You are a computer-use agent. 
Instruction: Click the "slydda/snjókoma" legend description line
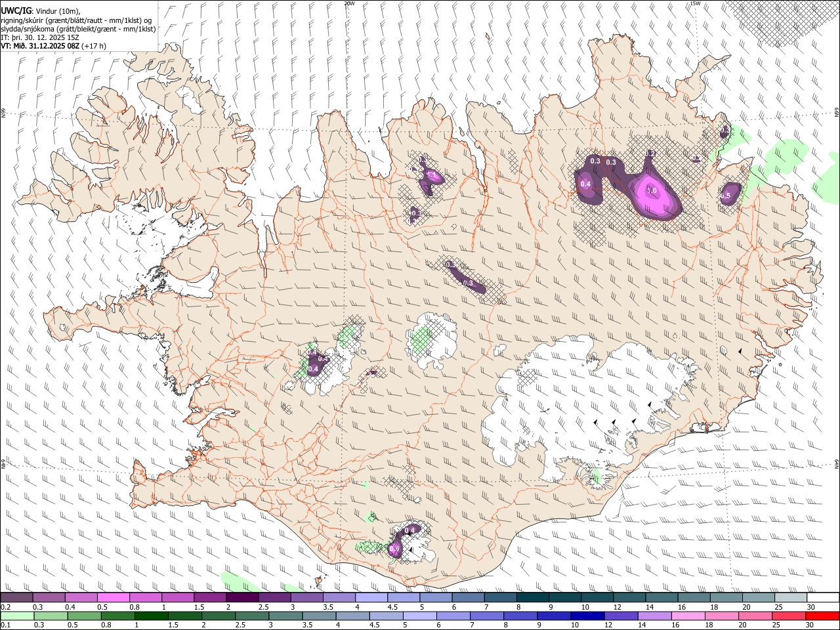click(x=78, y=29)
